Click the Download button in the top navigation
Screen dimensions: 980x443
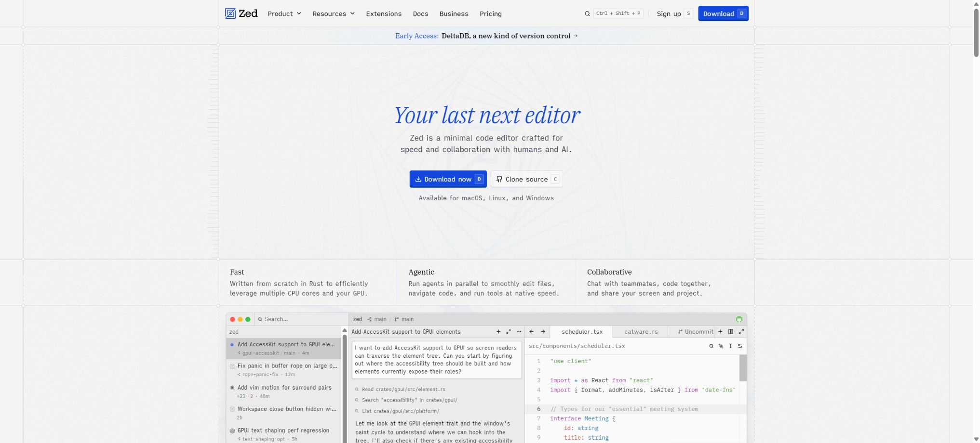pos(723,13)
